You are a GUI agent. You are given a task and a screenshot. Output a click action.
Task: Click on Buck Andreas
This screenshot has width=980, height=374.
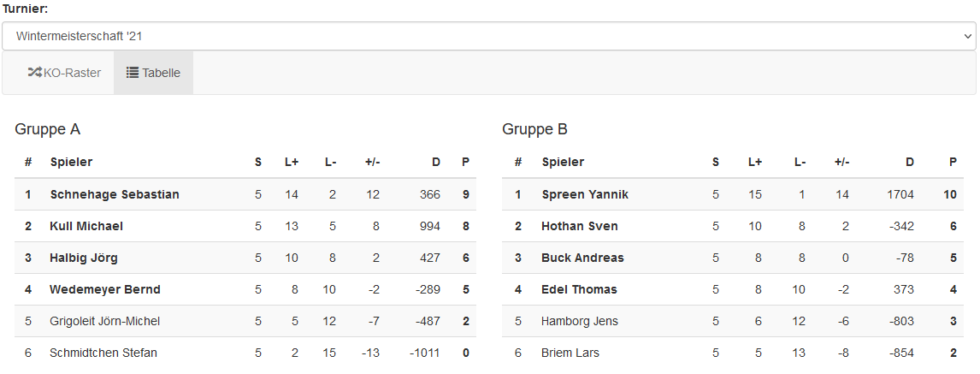pyautogui.click(x=583, y=258)
